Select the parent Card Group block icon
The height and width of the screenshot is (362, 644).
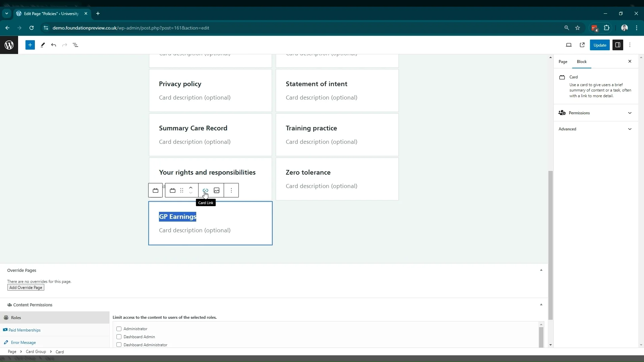155,190
